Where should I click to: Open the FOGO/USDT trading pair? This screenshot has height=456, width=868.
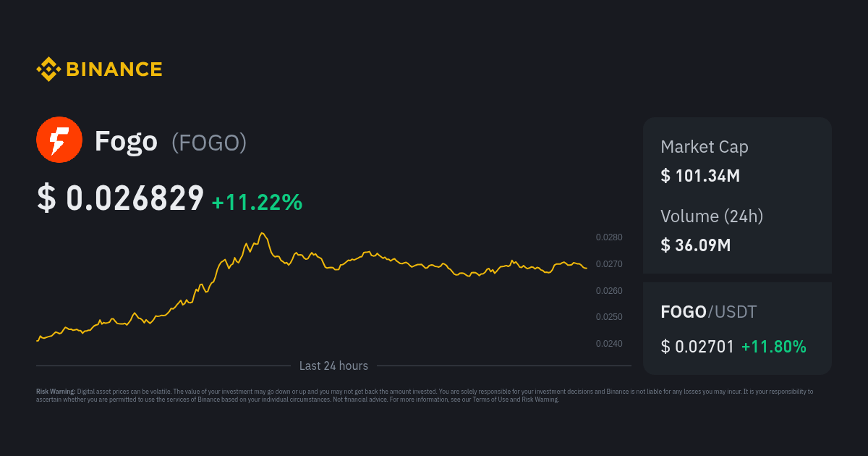point(709,312)
